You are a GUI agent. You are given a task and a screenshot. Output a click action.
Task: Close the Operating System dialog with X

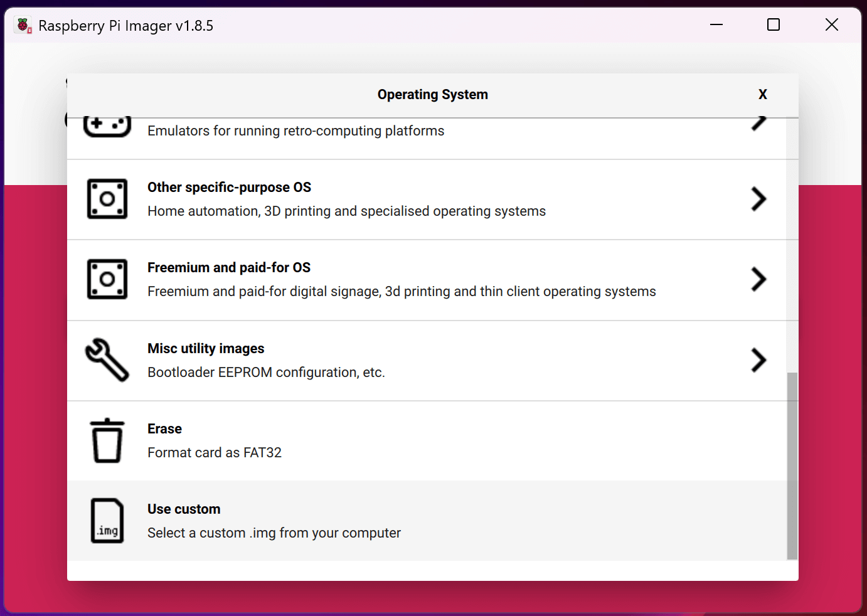[762, 94]
